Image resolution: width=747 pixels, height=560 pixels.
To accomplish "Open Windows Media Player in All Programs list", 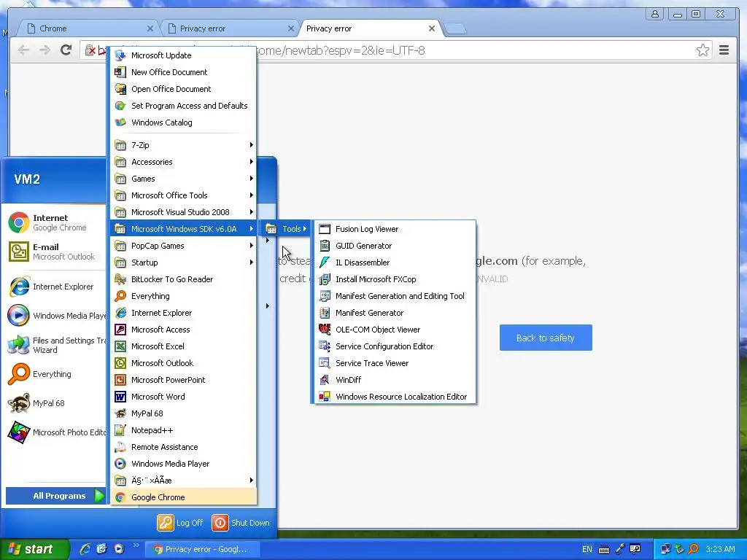I will pyautogui.click(x=183, y=464).
